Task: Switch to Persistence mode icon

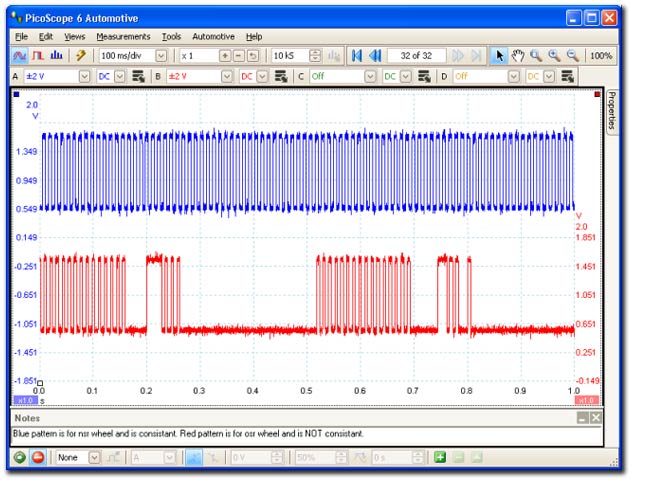Action: 38,56
